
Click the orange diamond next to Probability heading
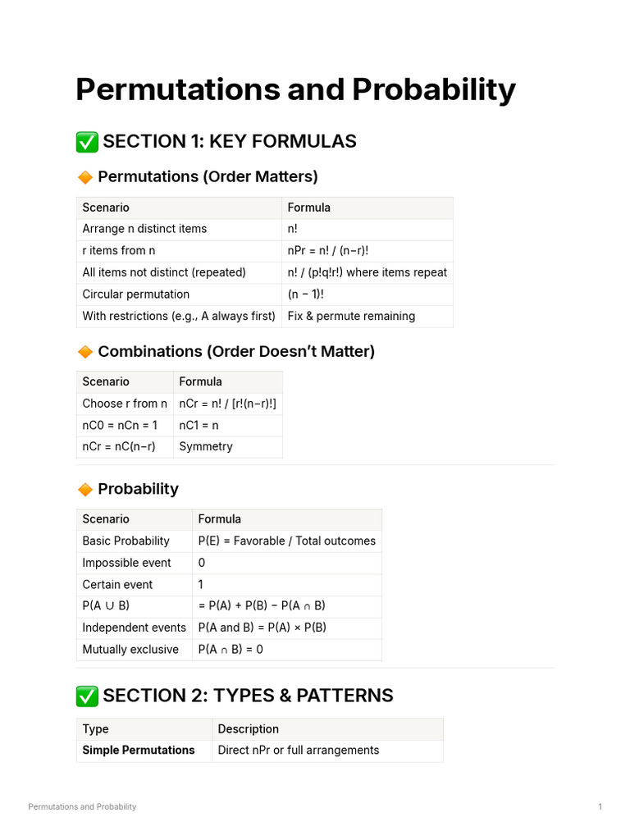(85, 489)
